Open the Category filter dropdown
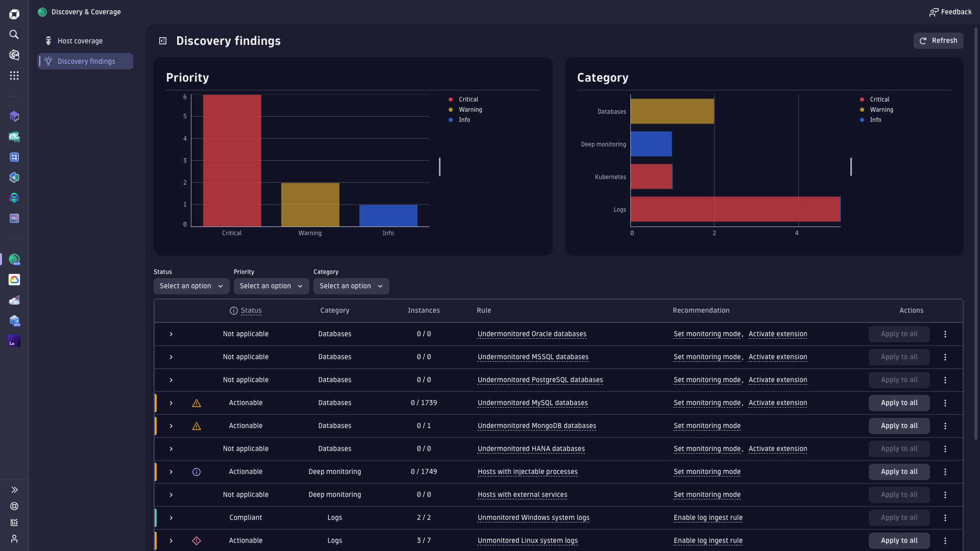 351,286
